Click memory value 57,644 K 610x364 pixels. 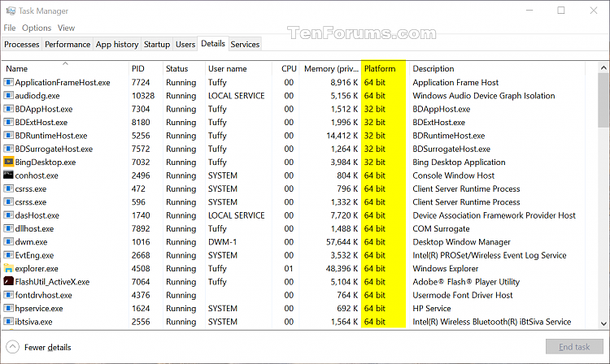[x=342, y=241]
